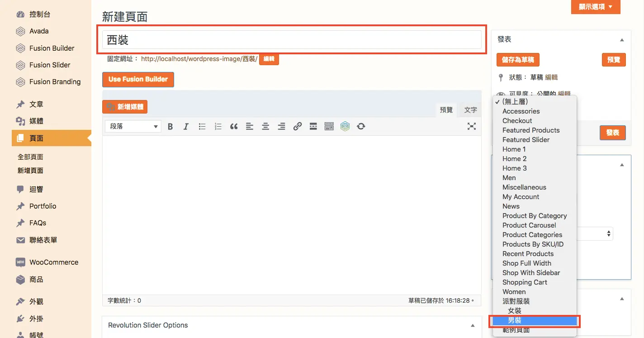Screen dimensions: 644x338
Task: Expand the 顯示選項 screen options
Action: 596,7
